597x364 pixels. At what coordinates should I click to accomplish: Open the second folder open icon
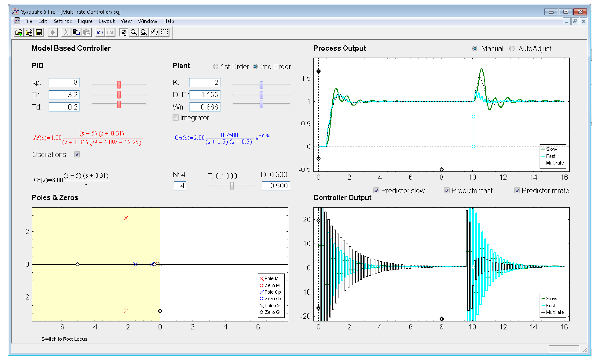point(29,33)
